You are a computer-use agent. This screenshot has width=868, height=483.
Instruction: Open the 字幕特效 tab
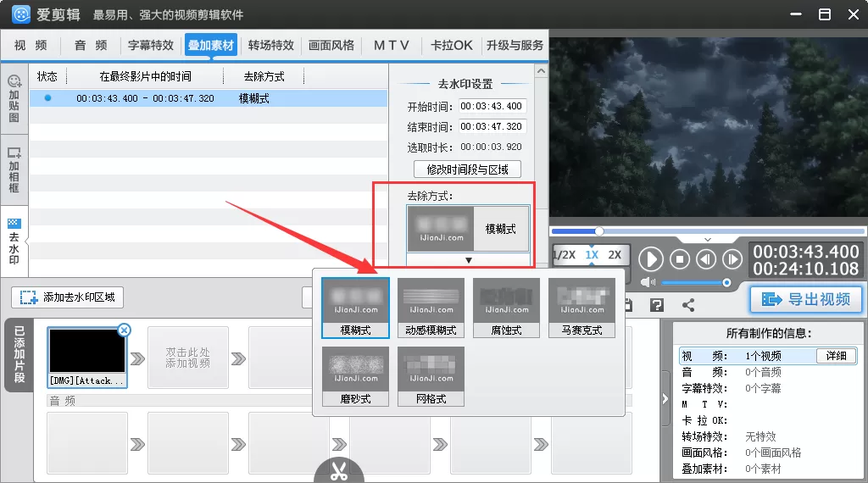point(151,45)
